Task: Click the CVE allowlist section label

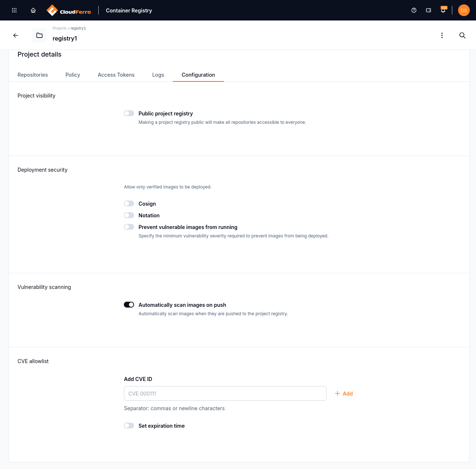Action: (33, 361)
